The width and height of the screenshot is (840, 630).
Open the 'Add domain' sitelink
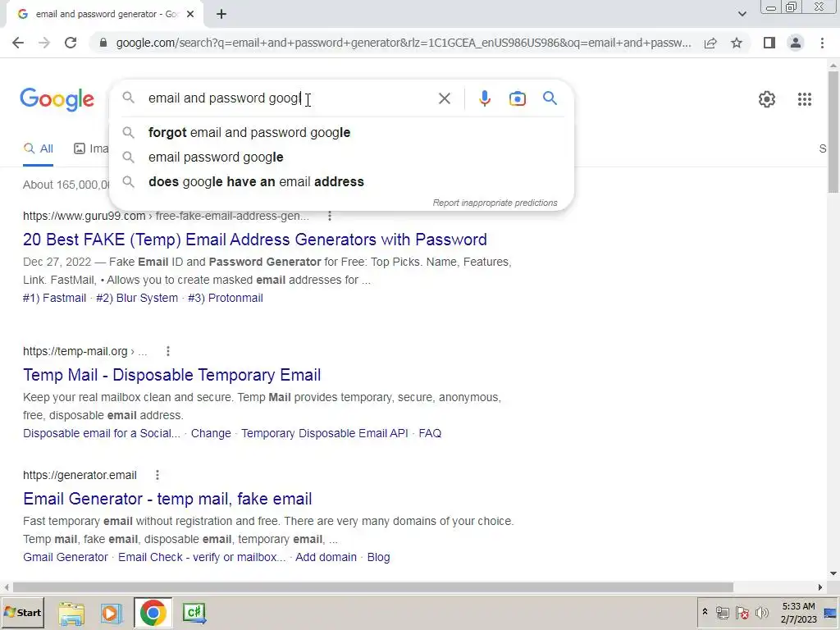click(326, 557)
